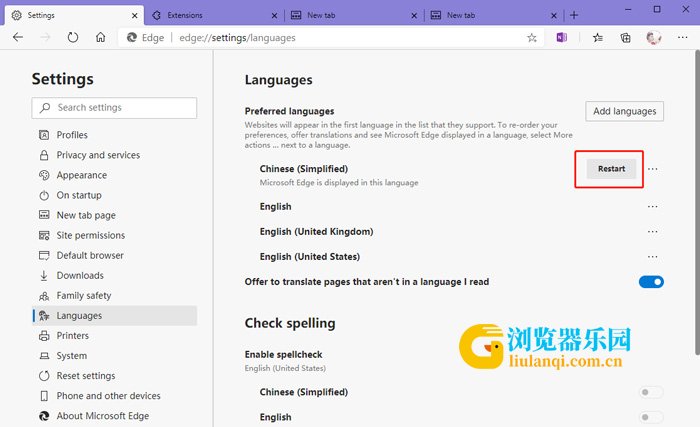700x427 pixels.
Task: Click the Restart button
Action: [611, 169]
